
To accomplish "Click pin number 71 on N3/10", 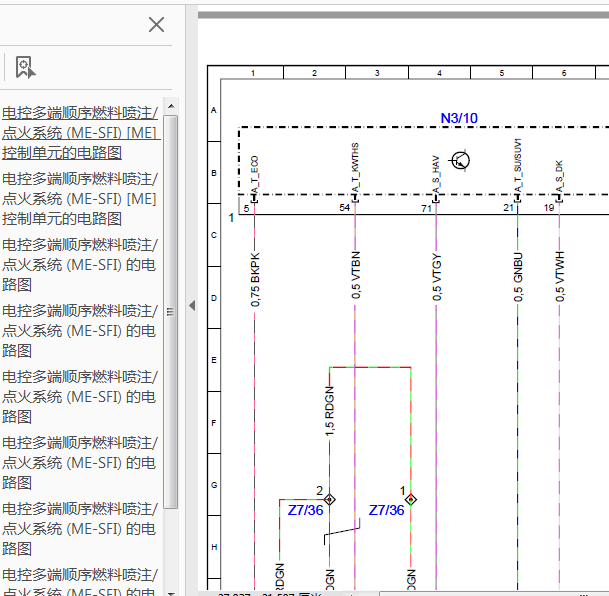I will (426, 209).
